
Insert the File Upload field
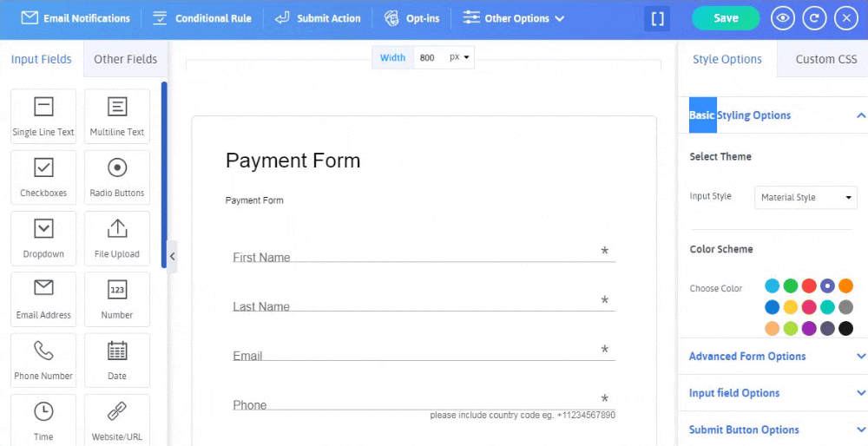tap(117, 239)
